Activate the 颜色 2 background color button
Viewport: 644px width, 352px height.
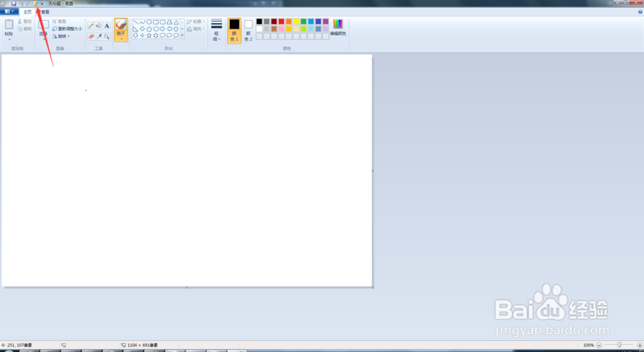(x=248, y=30)
